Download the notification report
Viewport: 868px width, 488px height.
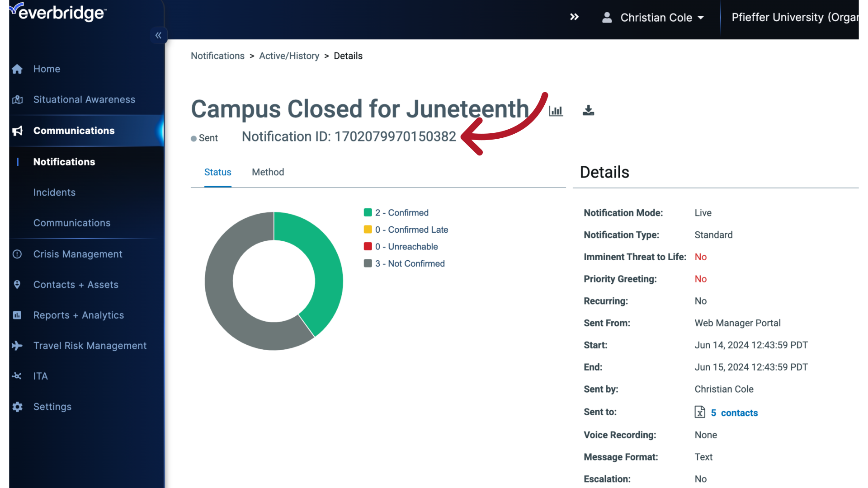(588, 110)
